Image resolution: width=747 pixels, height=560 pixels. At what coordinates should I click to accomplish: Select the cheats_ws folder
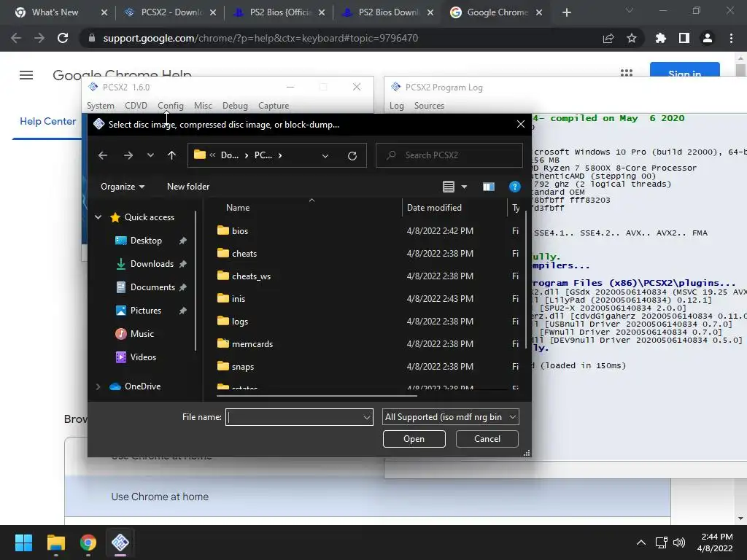[x=251, y=276]
